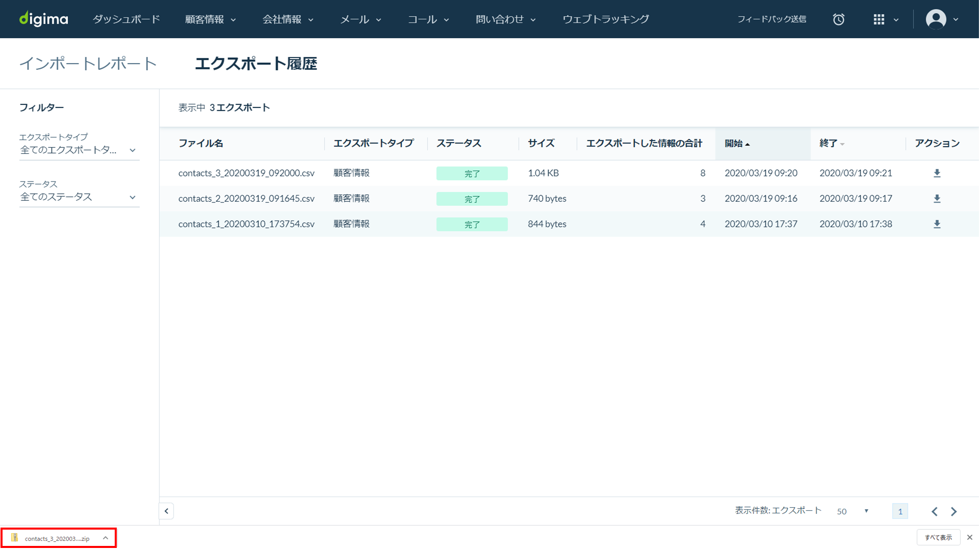Download contacts_2_20200319_091645.csv export
980x550 pixels.
tap(937, 199)
